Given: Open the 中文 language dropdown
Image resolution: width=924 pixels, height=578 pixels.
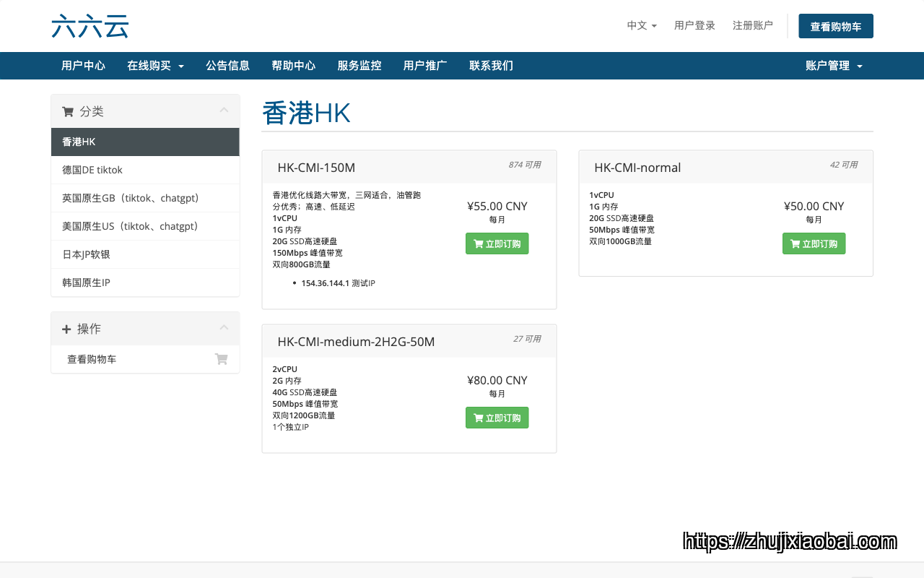Looking at the screenshot, I should tap(642, 25).
